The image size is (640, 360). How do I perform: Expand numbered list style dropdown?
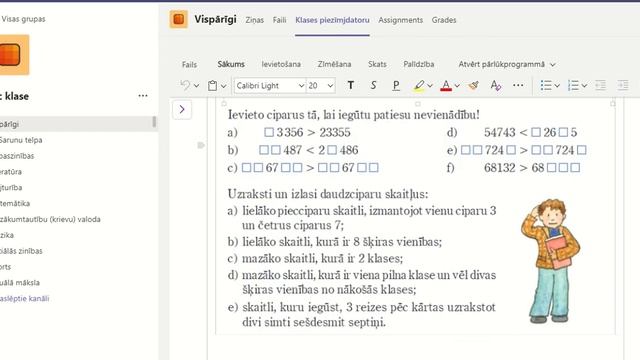[x=584, y=86]
